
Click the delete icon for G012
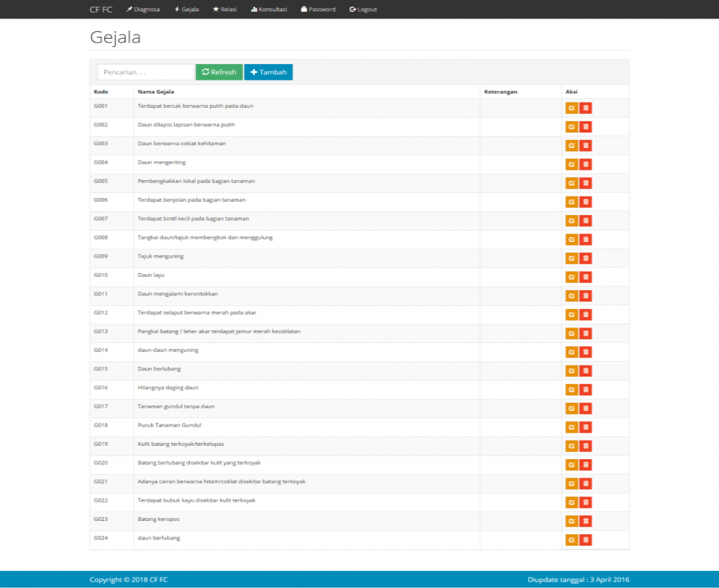[586, 314]
